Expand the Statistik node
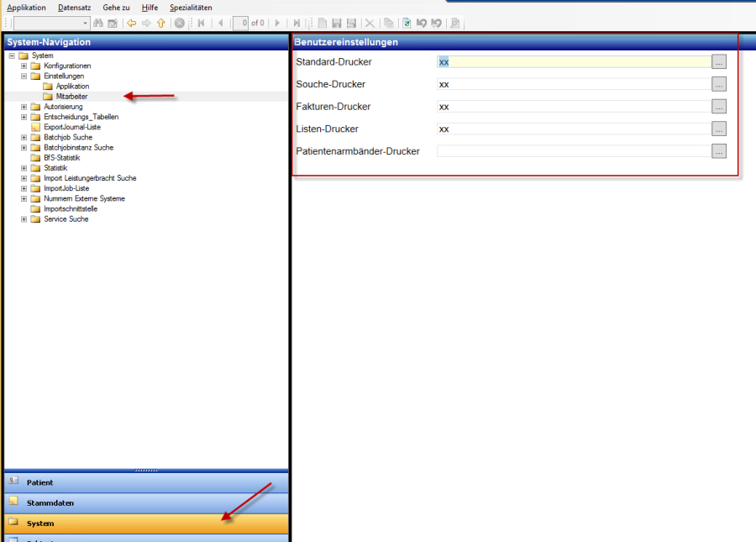Screen dimensions: 756x542 pos(24,168)
